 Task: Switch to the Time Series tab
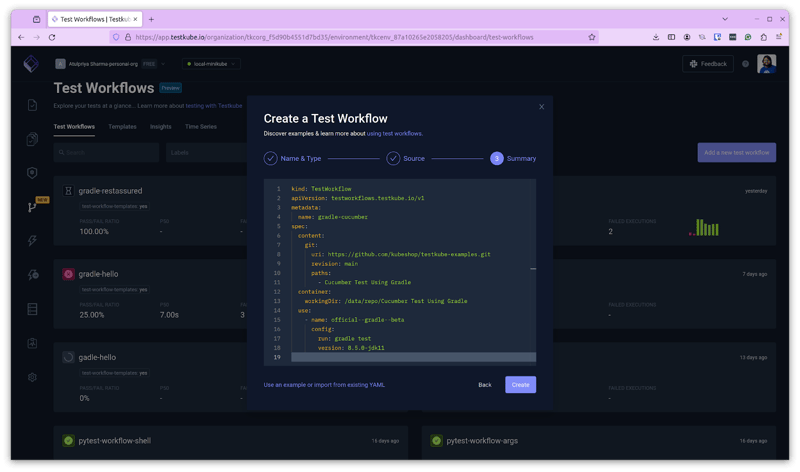[x=201, y=127]
